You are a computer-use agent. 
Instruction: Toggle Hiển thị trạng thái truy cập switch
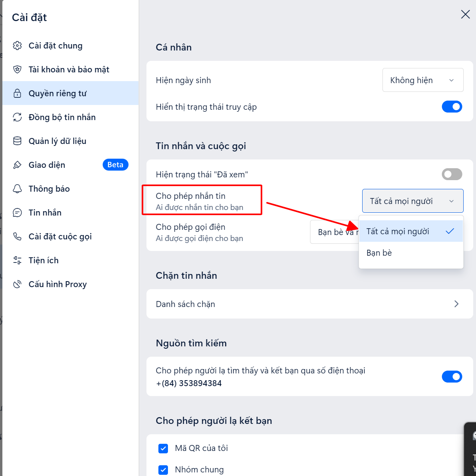point(452,107)
